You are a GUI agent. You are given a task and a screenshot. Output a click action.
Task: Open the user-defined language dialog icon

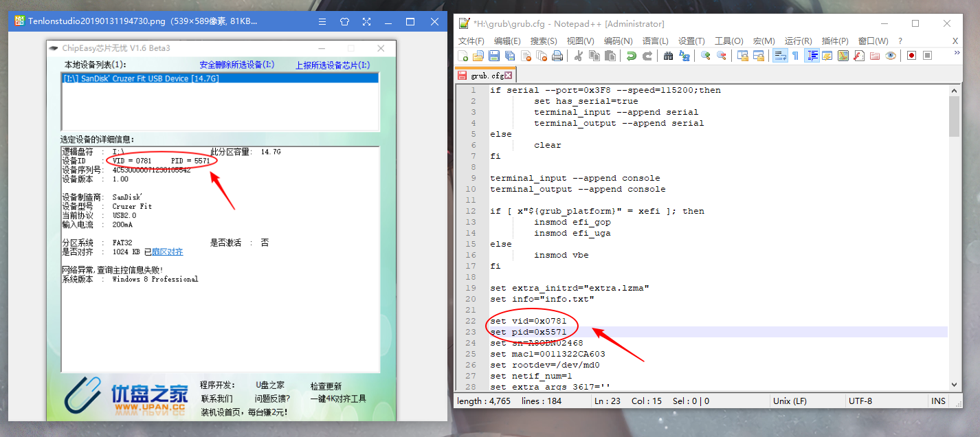pyautogui.click(x=827, y=56)
